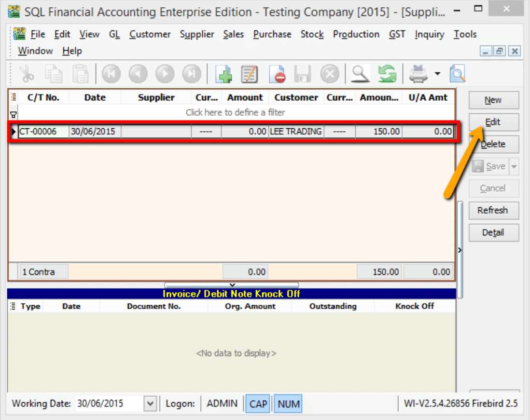Click the filter row to define a filter
Viewport: 530px width, 420px height.
(x=235, y=112)
